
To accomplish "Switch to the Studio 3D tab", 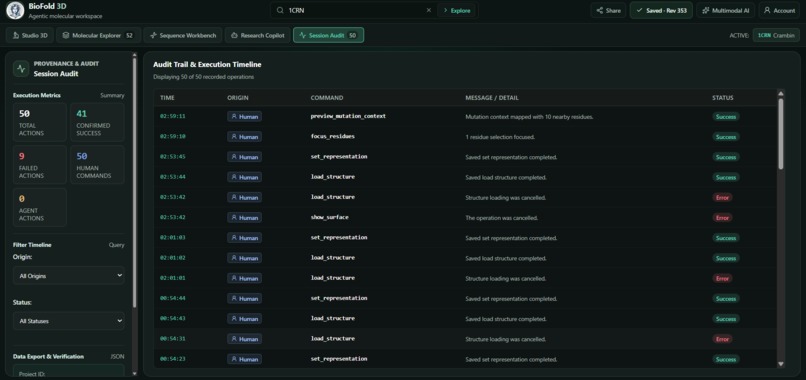I will click(30, 35).
